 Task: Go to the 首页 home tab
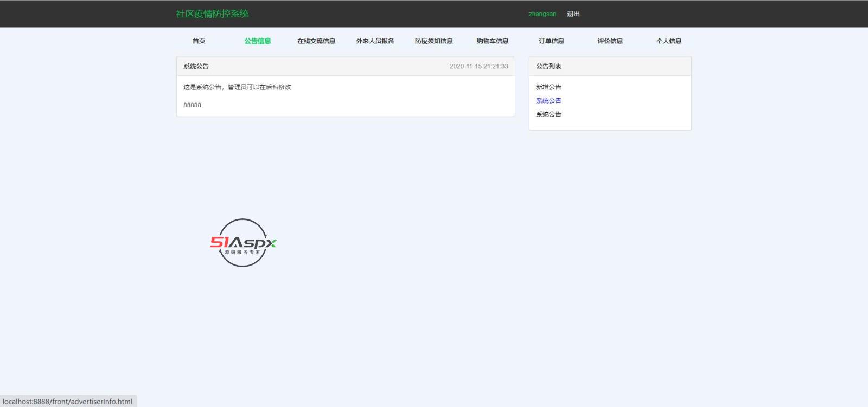pyautogui.click(x=199, y=41)
